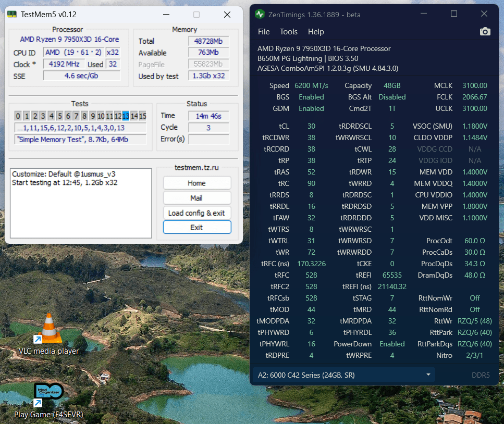Click the ZenTimings app logo icon
Image resolution: width=504 pixels, height=424 pixels.
(260, 14)
